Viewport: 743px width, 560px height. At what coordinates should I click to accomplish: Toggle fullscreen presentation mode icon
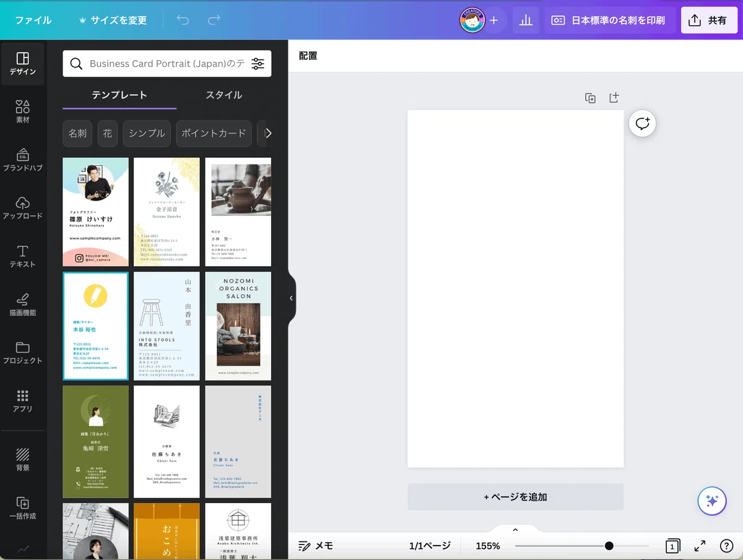(700, 546)
